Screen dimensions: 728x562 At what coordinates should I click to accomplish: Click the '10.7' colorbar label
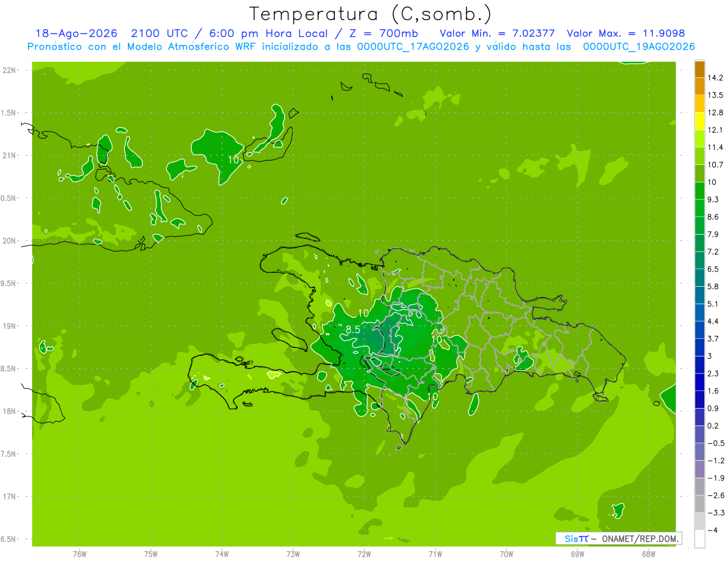tap(715, 165)
